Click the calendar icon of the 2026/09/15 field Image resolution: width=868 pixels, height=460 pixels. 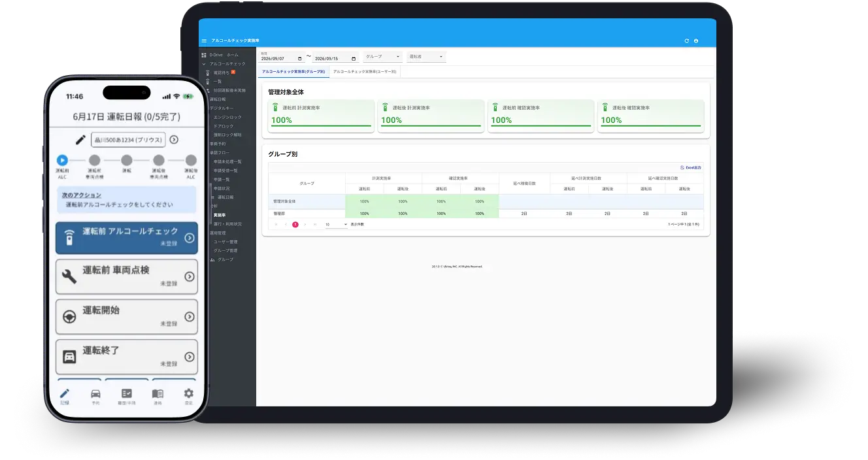point(354,59)
